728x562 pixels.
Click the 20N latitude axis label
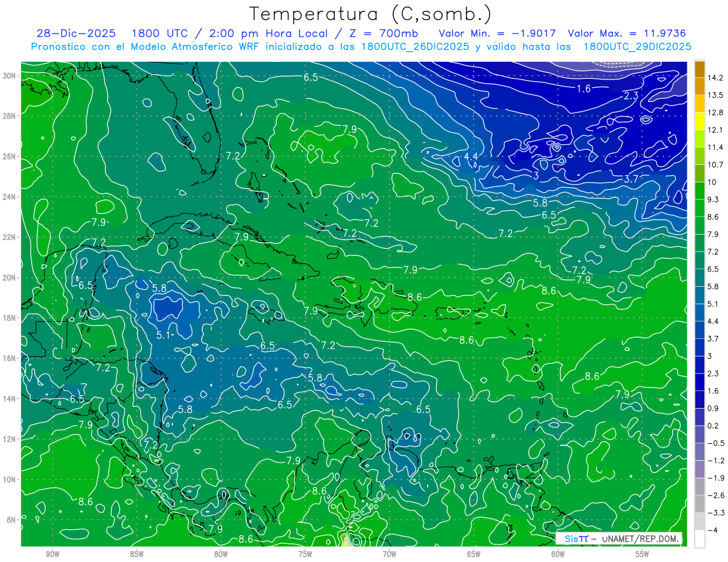click(x=10, y=278)
